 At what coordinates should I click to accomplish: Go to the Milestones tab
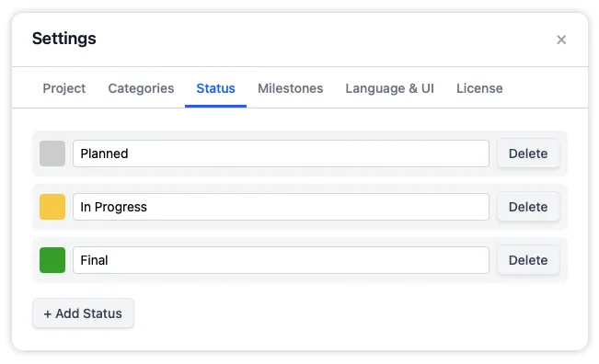coord(291,88)
